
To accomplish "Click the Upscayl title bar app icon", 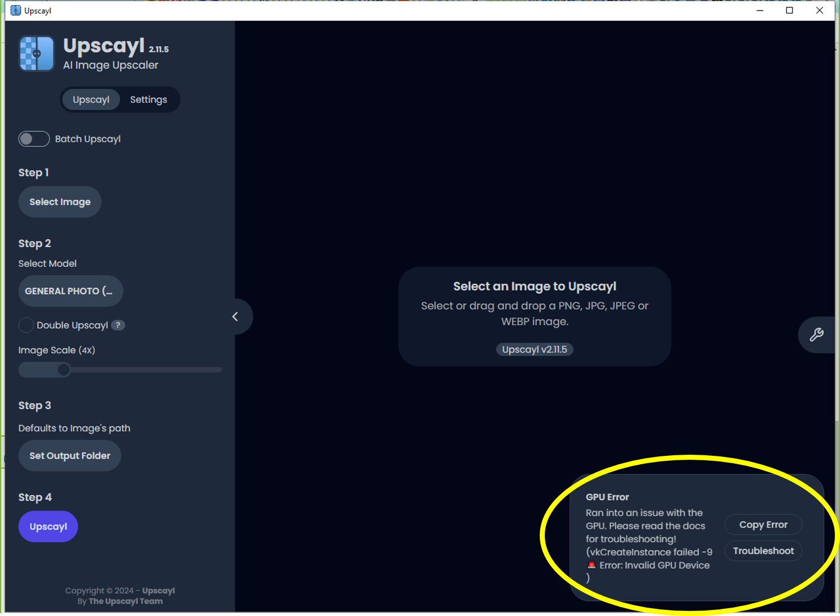I will coord(16,11).
